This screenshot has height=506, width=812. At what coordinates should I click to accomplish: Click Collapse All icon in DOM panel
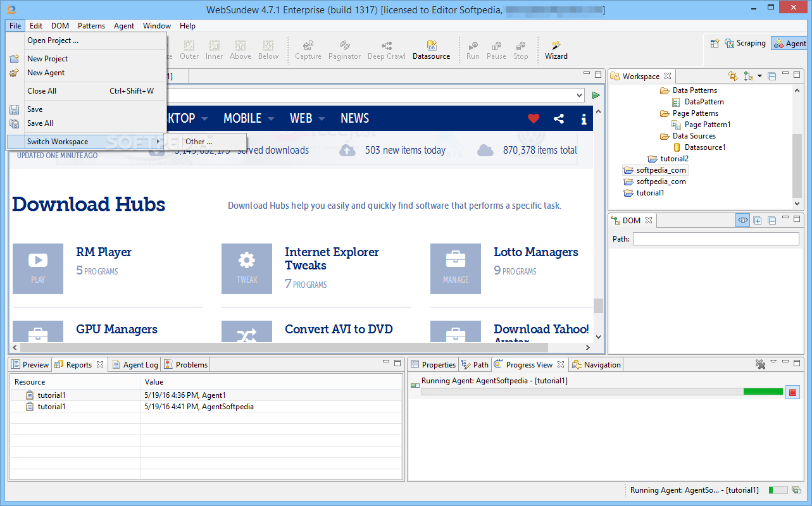click(x=772, y=220)
